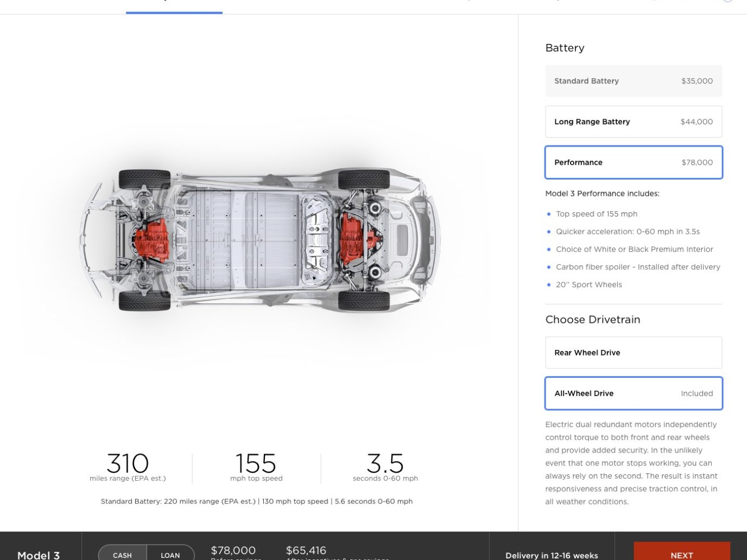
Task: Click the red NEXT button
Action: [x=682, y=552]
